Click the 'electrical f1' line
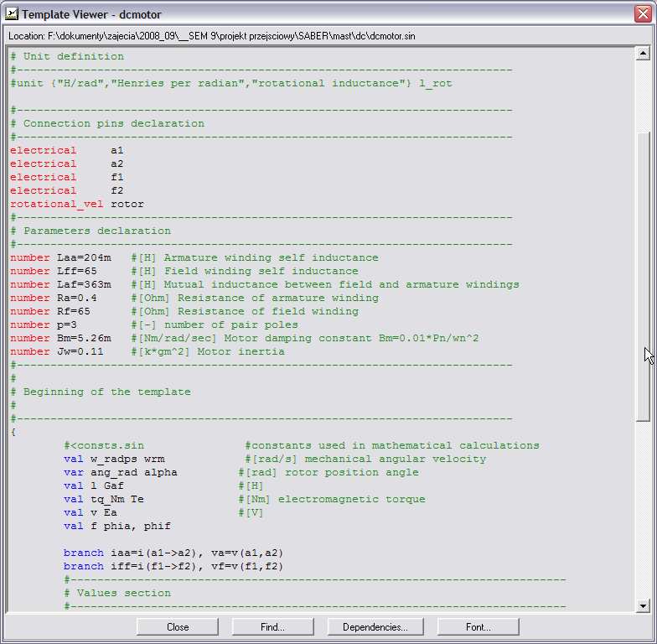The image size is (657, 644). 67,177
